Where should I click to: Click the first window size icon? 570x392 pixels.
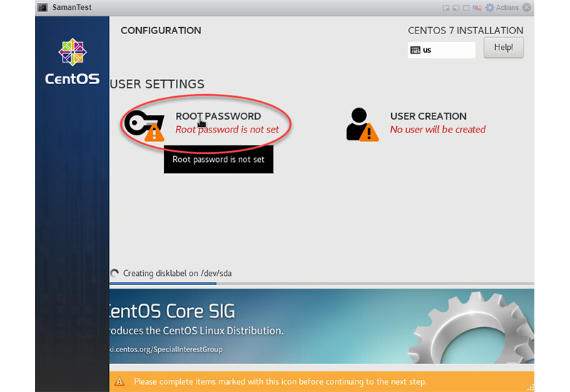[446, 8]
